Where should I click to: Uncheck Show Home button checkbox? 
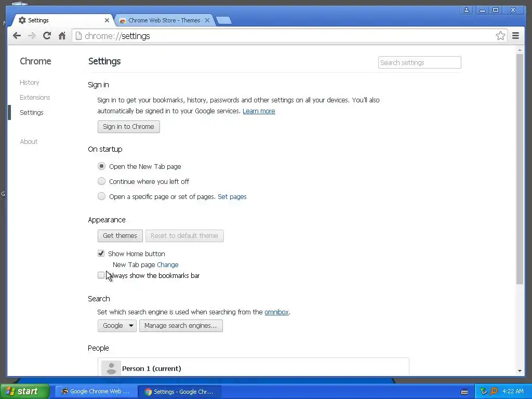coord(101,254)
